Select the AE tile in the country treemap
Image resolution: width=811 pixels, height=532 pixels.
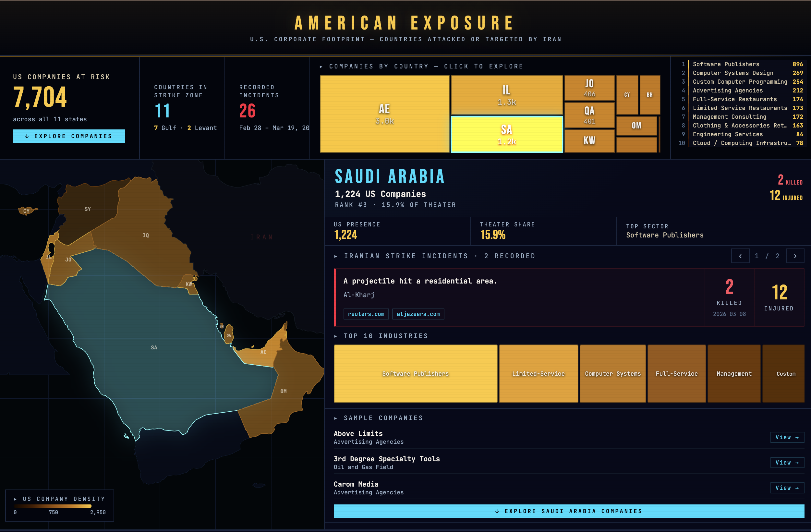click(x=384, y=115)
